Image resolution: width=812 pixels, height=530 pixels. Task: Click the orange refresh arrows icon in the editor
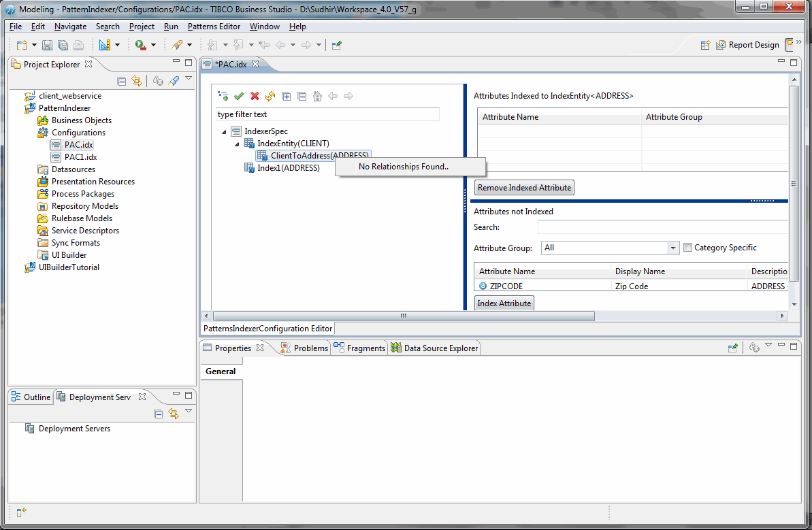[270, 96]
